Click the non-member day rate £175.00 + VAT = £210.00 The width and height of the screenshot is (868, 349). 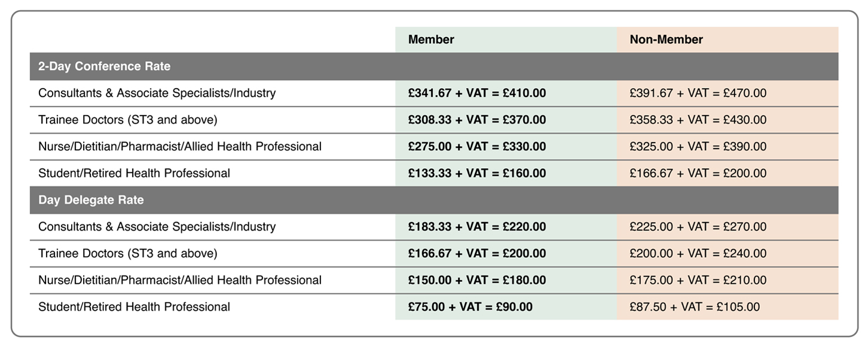pyautogui.click(x=698, y=280)
